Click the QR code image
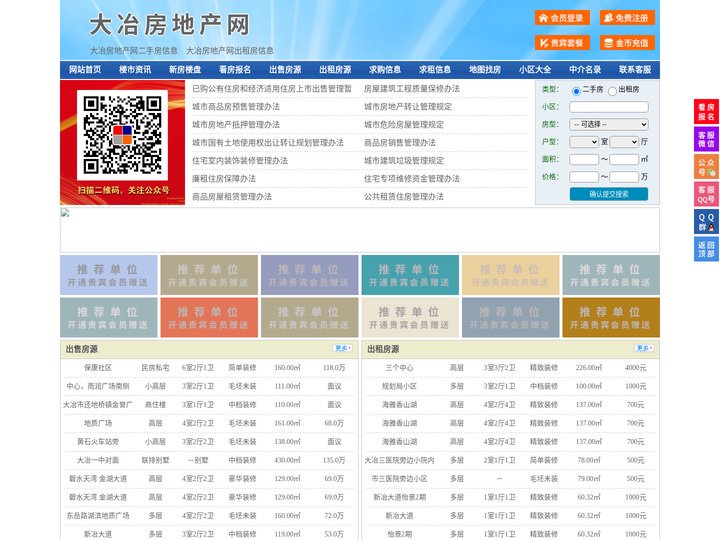Image resolution: width=720 pixels, height=540 pixels. point(122,135)
